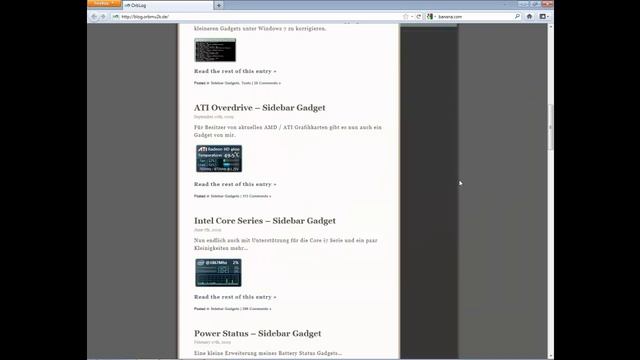Click the scrollbar down arrow

pyautogui.click(x=551, y=356)
